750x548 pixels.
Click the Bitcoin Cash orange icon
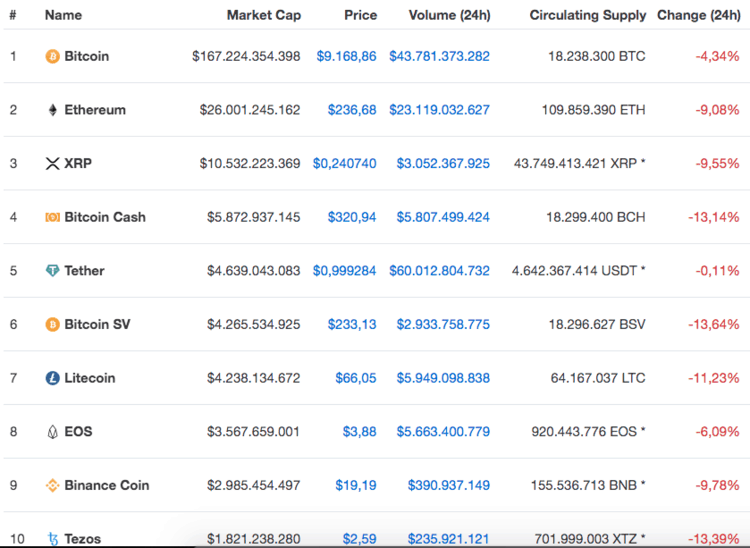pos(52,217)
